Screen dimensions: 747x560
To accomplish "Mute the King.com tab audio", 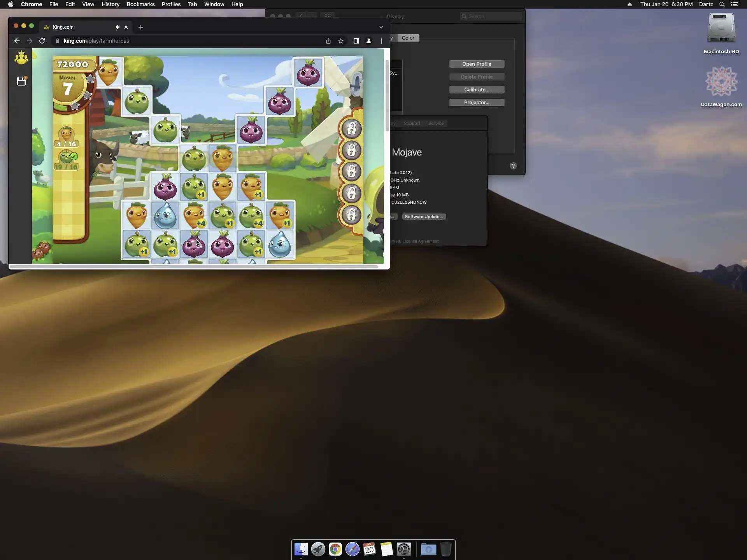I will (x=117, y=27).
